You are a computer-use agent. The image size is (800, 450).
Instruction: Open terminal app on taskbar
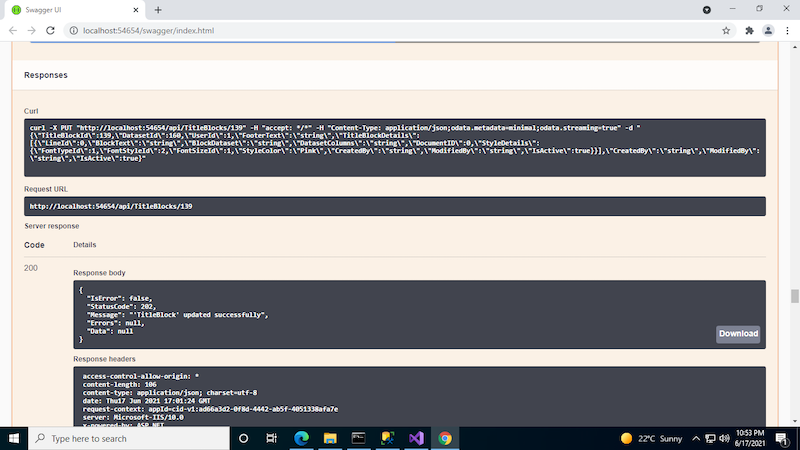click(358, 438)
